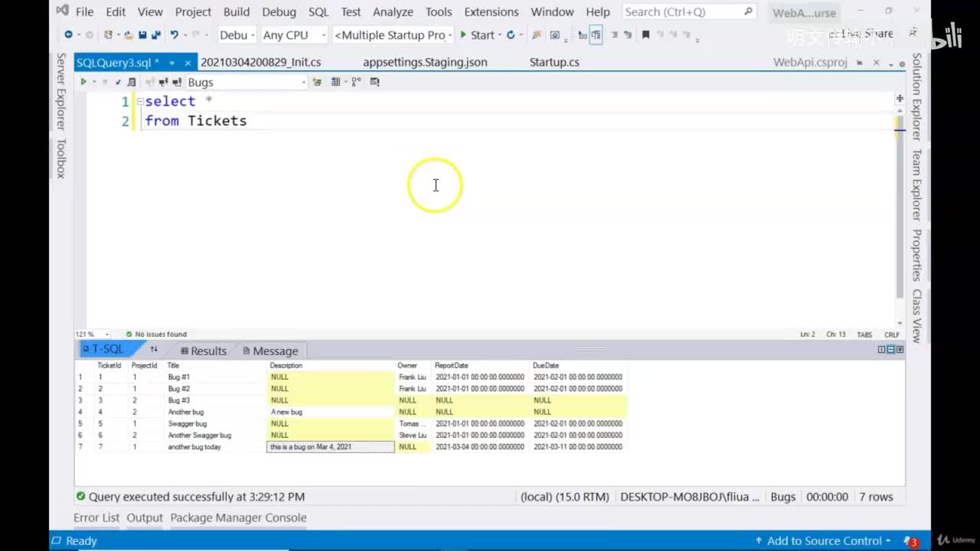Open the Extensions menu
The image size is (980, 551).
click(x=492, y=11)
